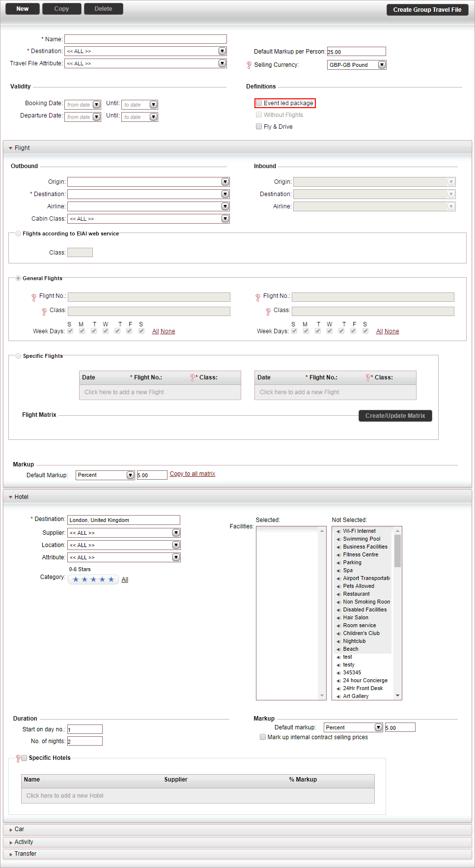This screenshot has height=868, width=475.
Task: Select the General Flights radio button
Action: (x=18, y=278)
